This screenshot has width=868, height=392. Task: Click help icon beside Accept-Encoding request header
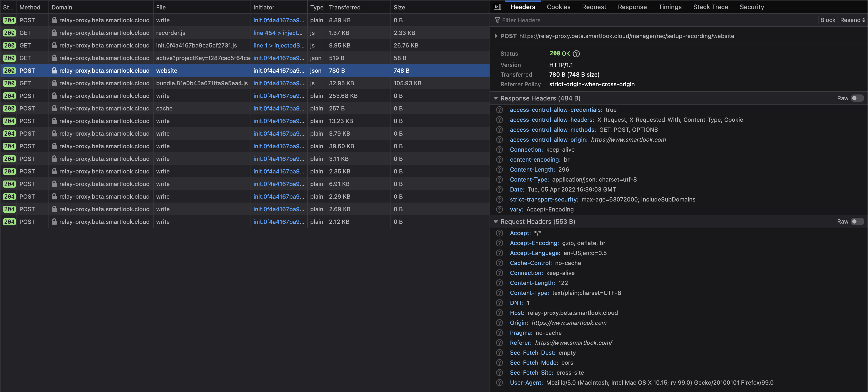[500, 243]
